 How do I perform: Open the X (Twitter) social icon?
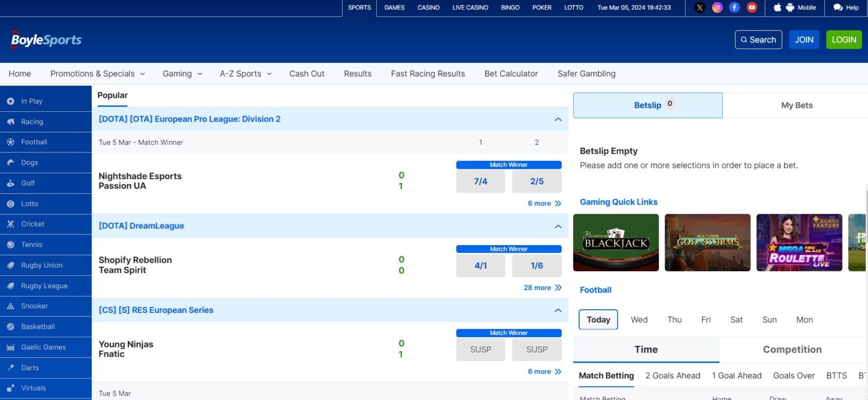click(x=700, y=7)
